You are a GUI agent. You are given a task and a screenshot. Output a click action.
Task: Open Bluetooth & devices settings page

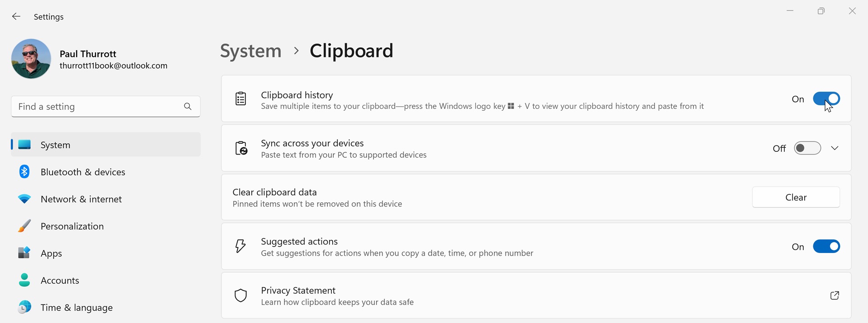tap(83, 172)
